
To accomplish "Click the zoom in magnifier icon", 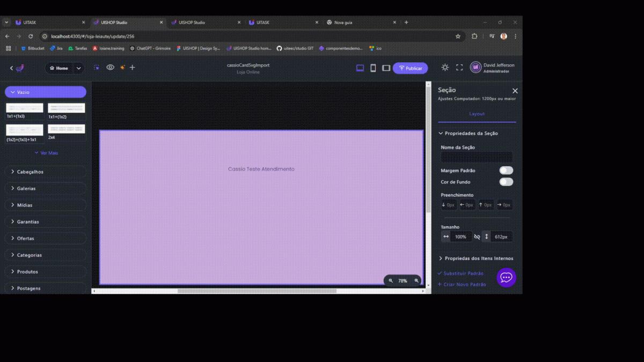I will [416, 280].
